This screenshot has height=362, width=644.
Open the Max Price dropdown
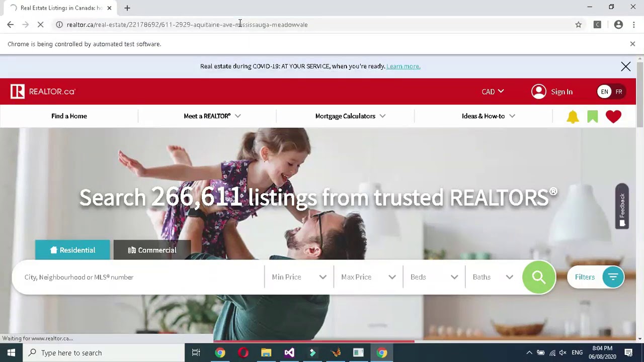pyautogui.click(x=368, y=277)
